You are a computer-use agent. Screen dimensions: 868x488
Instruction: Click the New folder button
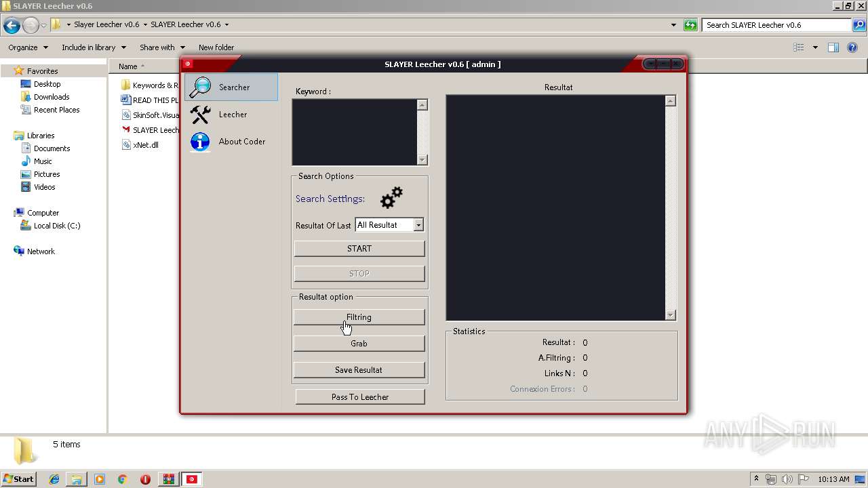216,47
